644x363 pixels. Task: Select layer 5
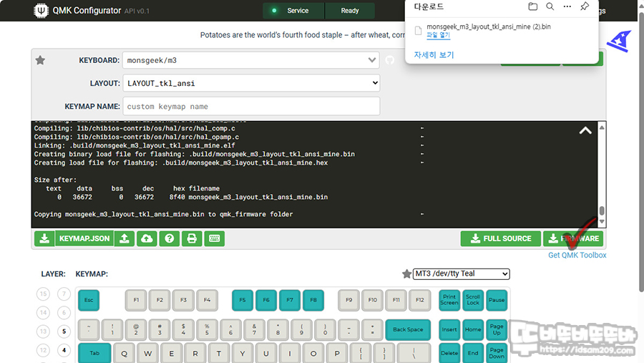(x=64, y=331)
